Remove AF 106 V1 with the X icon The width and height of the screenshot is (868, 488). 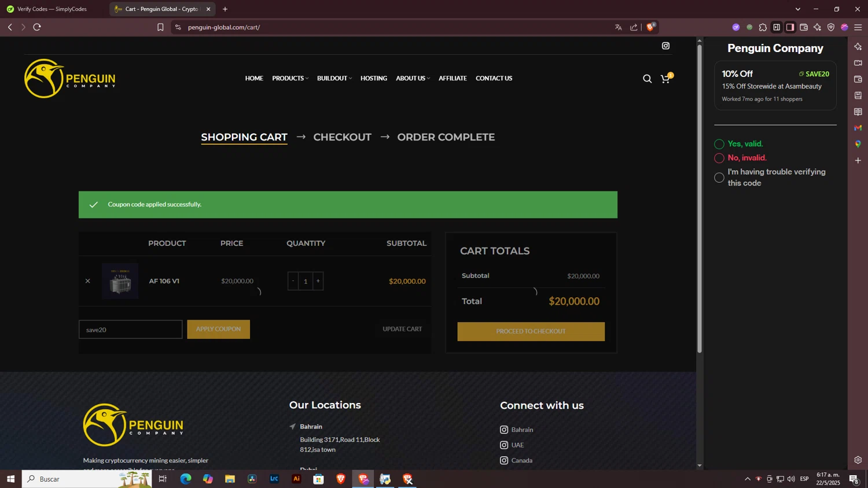(88, 281)
